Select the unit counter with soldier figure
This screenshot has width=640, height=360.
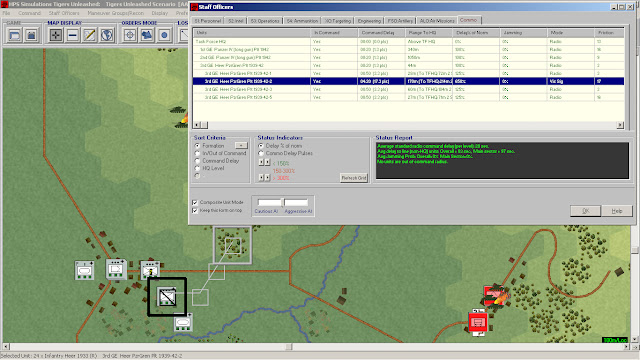point(150,270)
